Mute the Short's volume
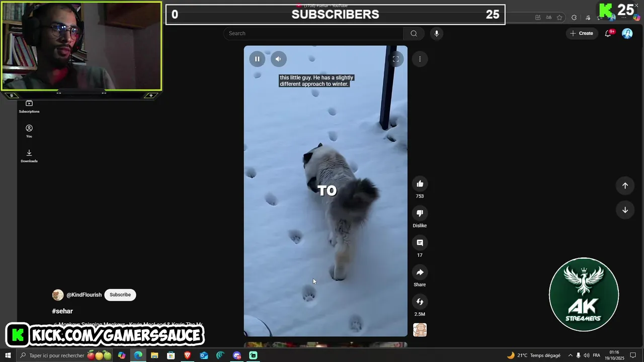This screenshot has width=644, height=362. pyautogui.click(x=278, y=59)
